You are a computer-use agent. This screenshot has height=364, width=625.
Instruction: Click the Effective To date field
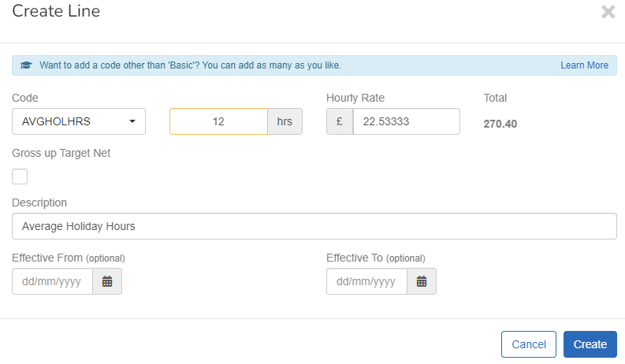coord(366,281)
